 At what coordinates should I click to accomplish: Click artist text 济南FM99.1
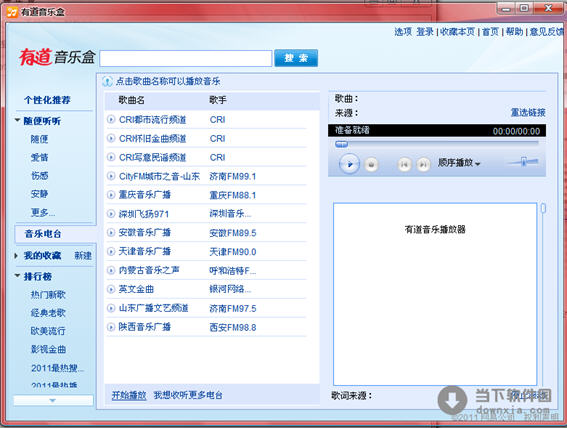click(x=233, y=176)
